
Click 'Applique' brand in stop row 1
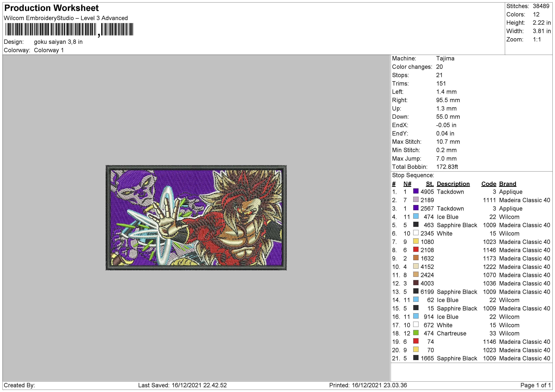(x=511, y=192)
